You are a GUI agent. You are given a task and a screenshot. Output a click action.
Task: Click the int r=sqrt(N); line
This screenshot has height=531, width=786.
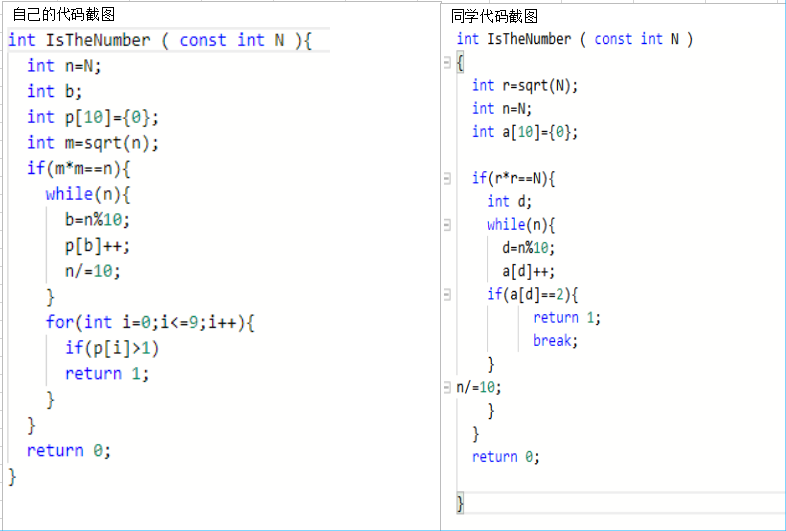tap(525, 86)
